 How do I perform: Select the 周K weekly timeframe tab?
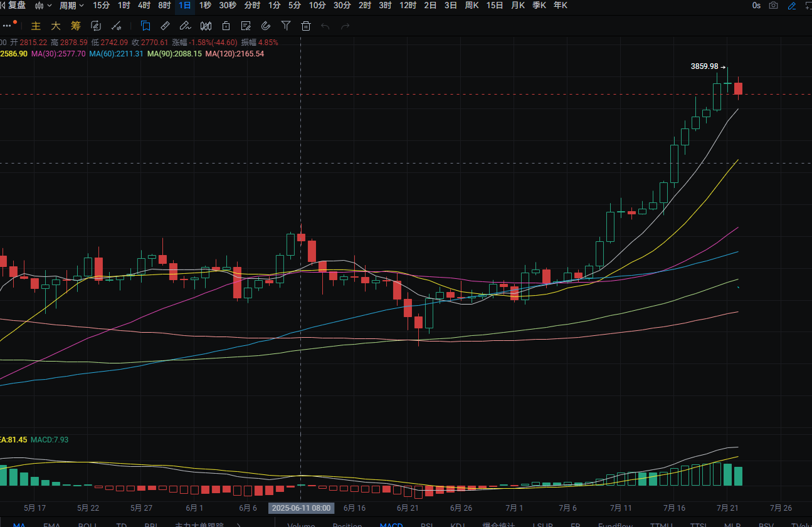[472, 6]
